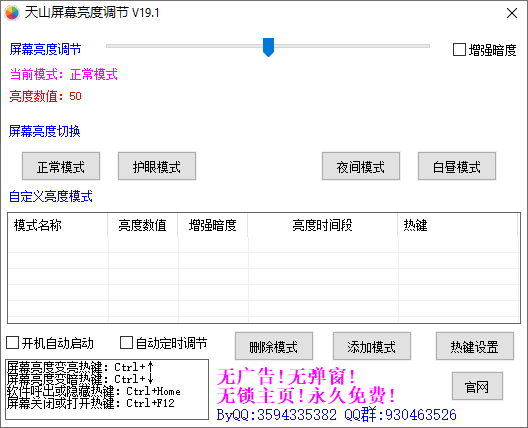Choose 白昼模式 button

click(x=457, y=166)
